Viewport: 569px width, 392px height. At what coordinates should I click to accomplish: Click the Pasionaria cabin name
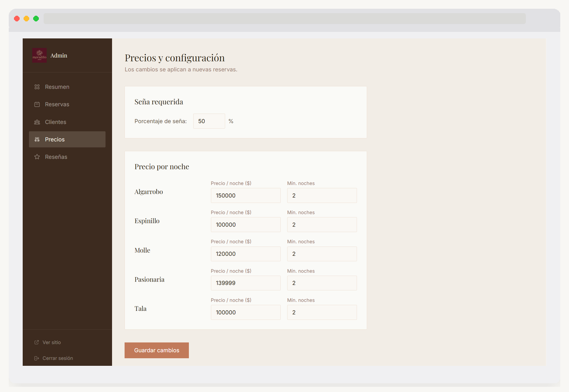[x=150, y=279]
